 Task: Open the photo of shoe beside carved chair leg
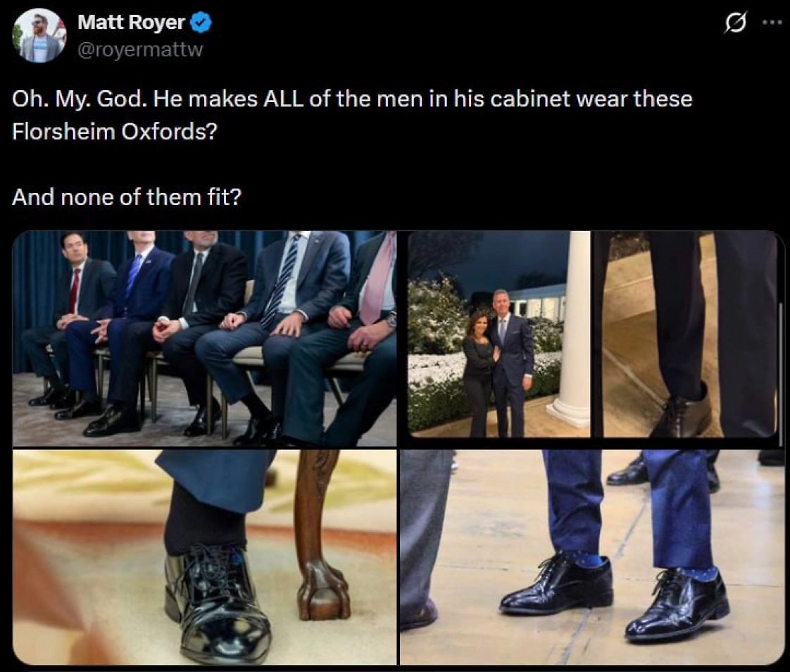204,556
